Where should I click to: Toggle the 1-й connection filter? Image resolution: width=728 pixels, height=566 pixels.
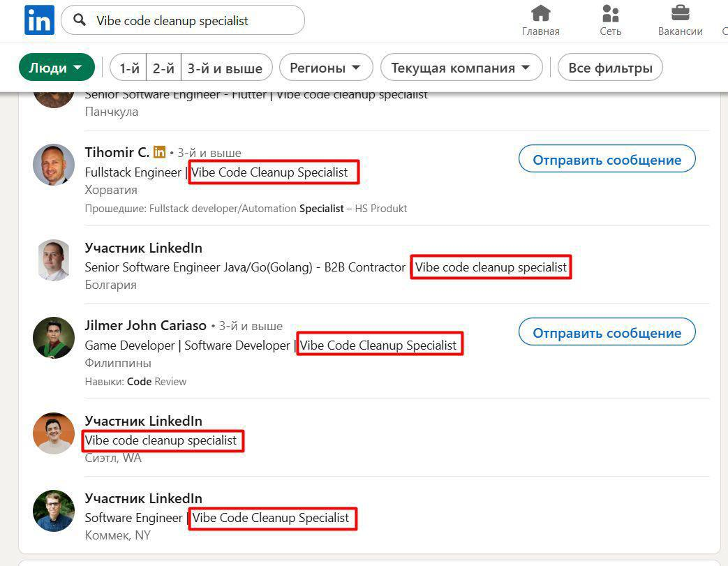128,68
